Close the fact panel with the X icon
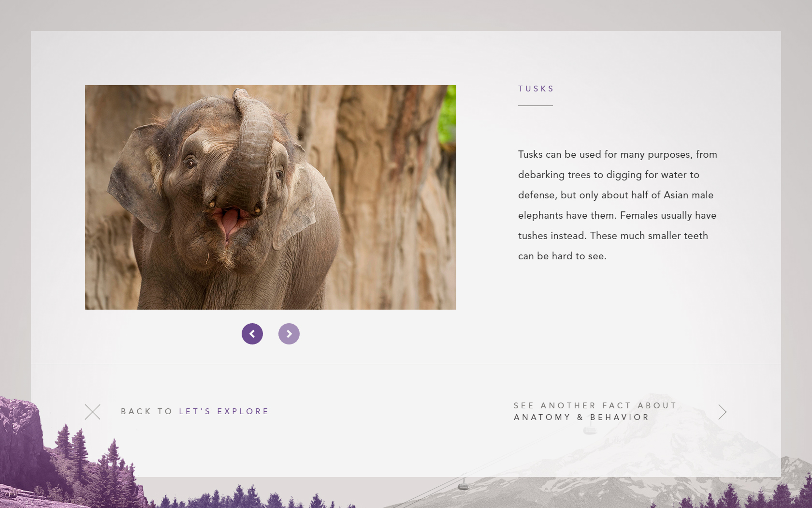Image resolution: width=812 pixels, height=508 pixels. click(x=93, y=412)
